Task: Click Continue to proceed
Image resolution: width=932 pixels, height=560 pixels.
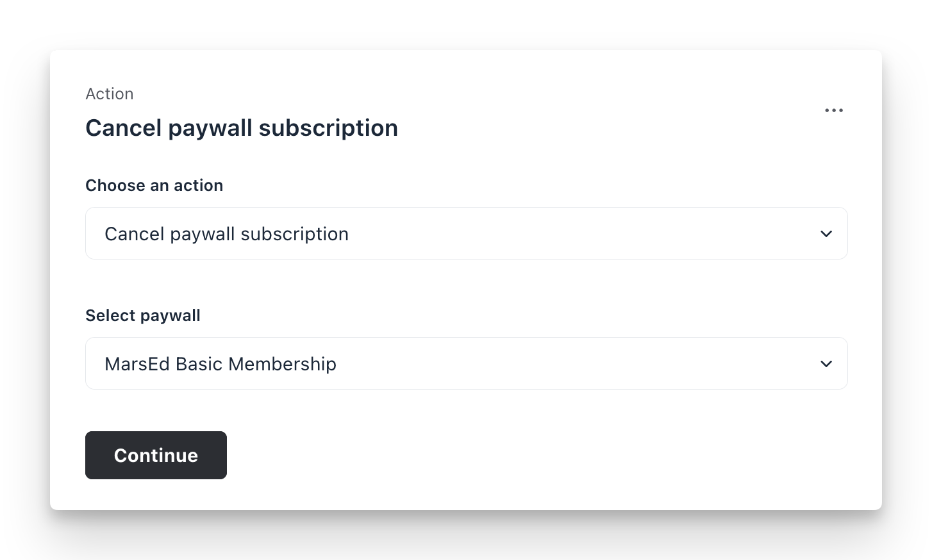Action: pyautogui.click(x=156, y=455)
